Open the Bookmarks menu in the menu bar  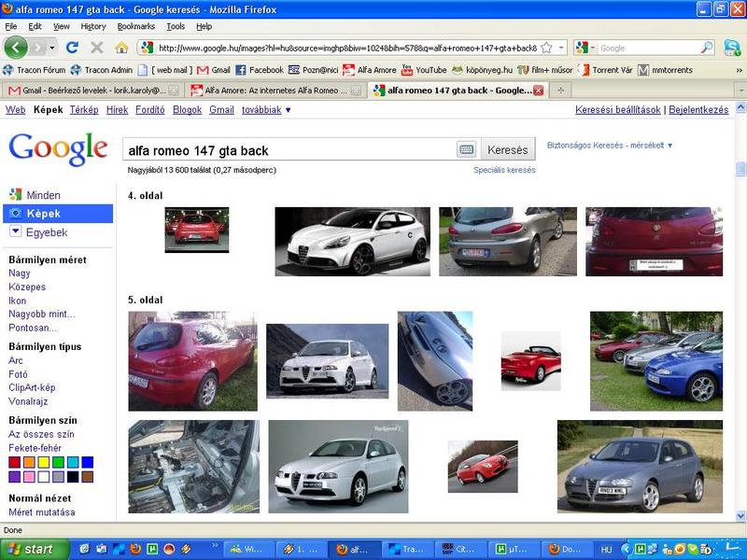(135, 26)
